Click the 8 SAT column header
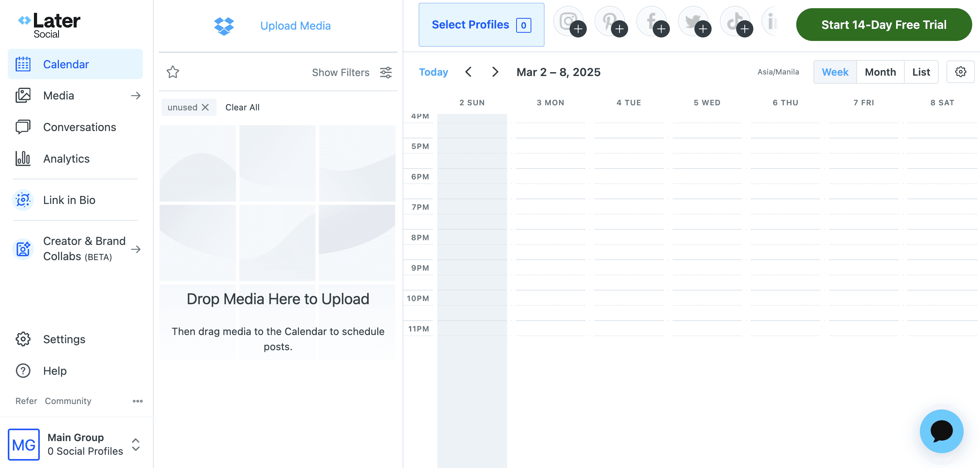Screen dimensions: 980x468 (942, 103)
